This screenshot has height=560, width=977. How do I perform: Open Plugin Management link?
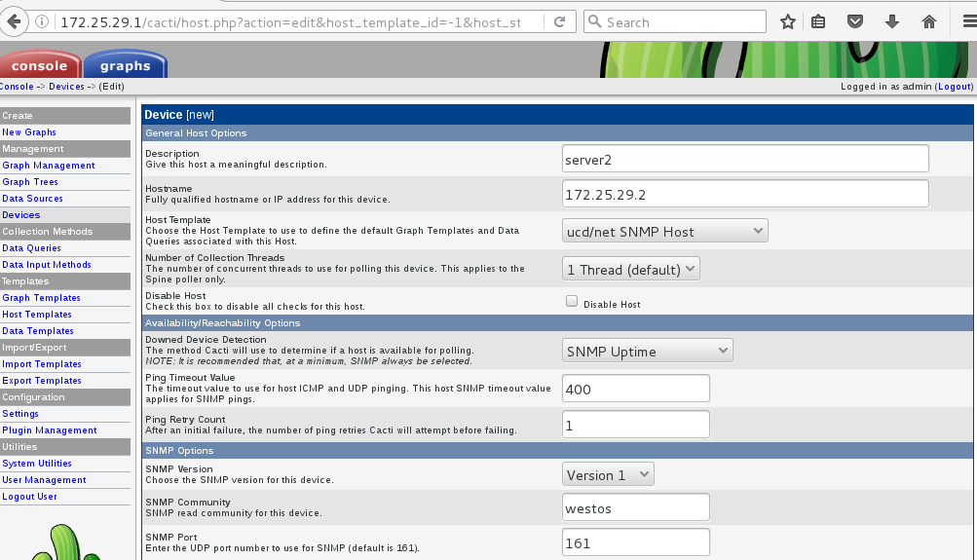50,430
